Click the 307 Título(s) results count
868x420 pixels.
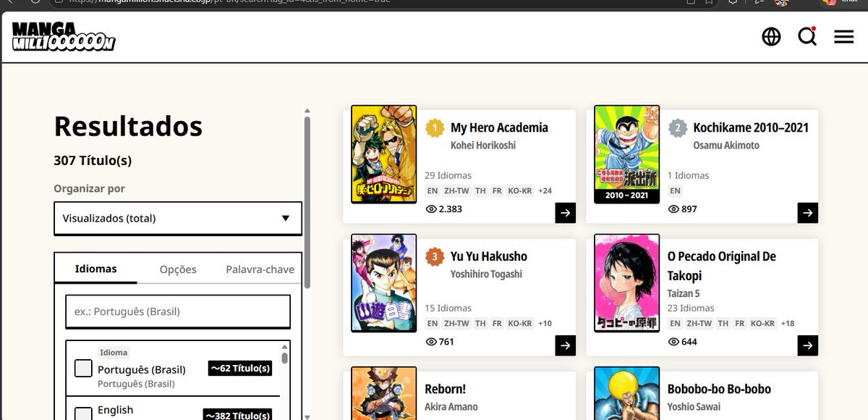[x=93, y=161]
